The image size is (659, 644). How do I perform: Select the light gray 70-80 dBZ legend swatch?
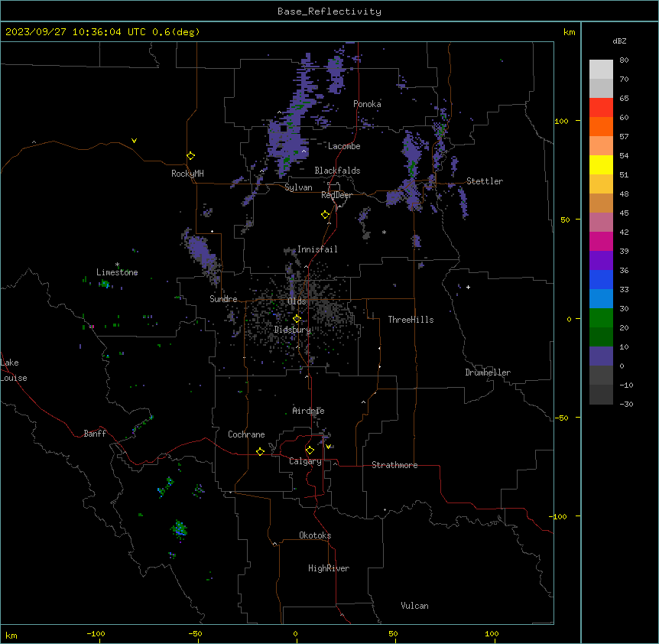601,70
